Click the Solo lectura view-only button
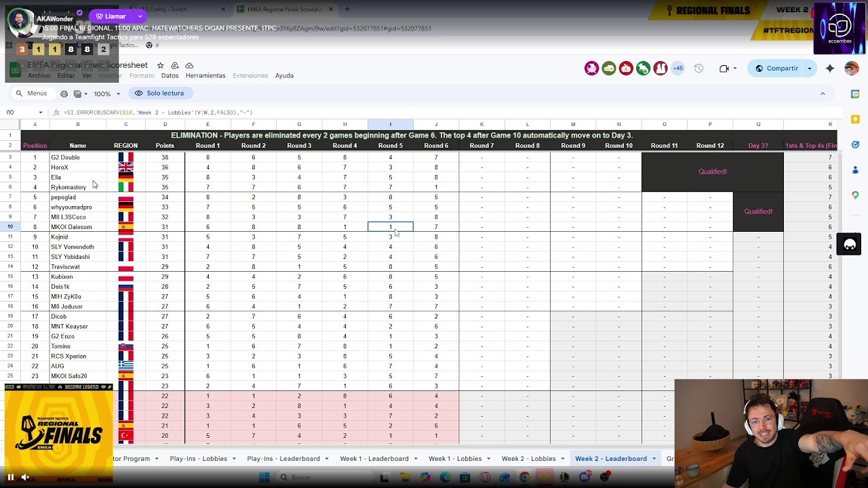Screen dimensions: 868x488 coord(159,94)
